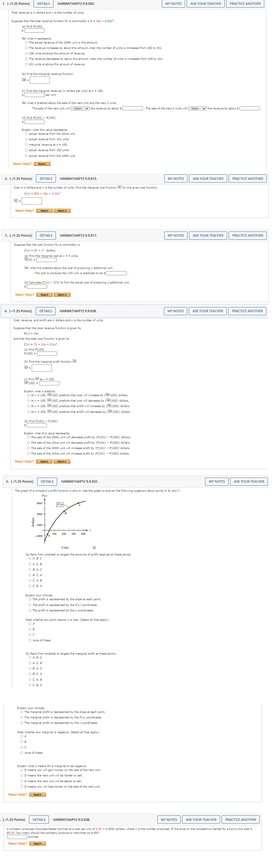
Task: Click Read It under question 1
Action: (42, 164)
